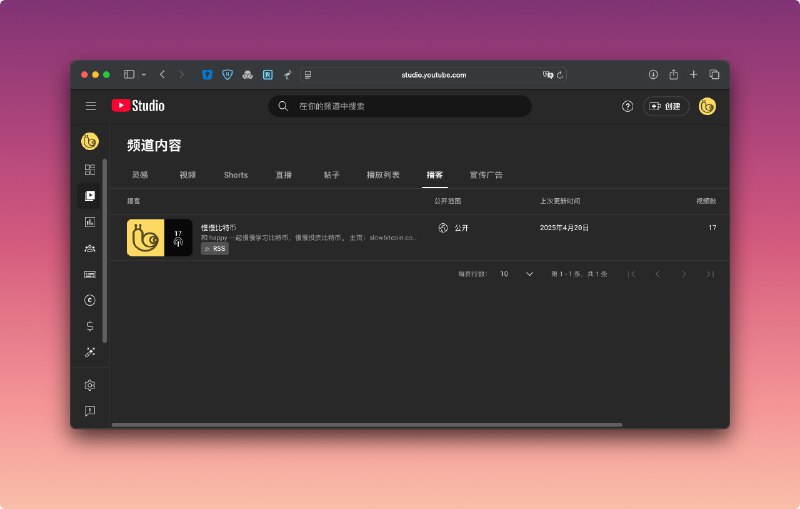Image resolution: width=800 pixels, height=509 pixels.
Task: Go to first page of results
Action: (x=631, y=274)
